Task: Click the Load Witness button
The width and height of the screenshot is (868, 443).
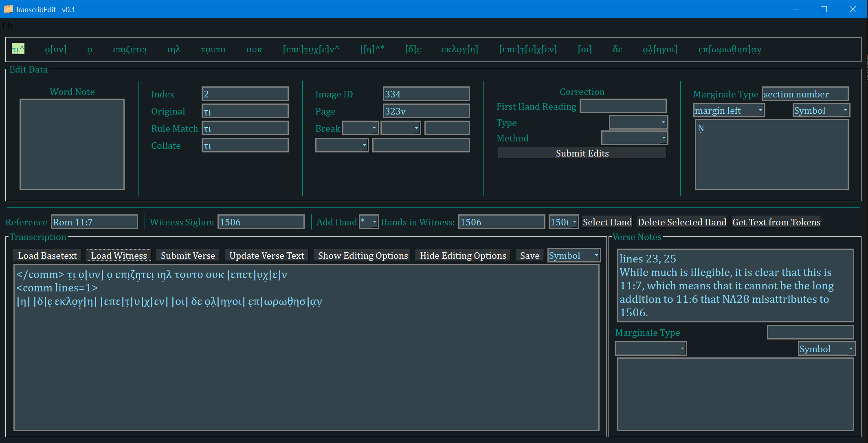Action: tap(119, 256)
